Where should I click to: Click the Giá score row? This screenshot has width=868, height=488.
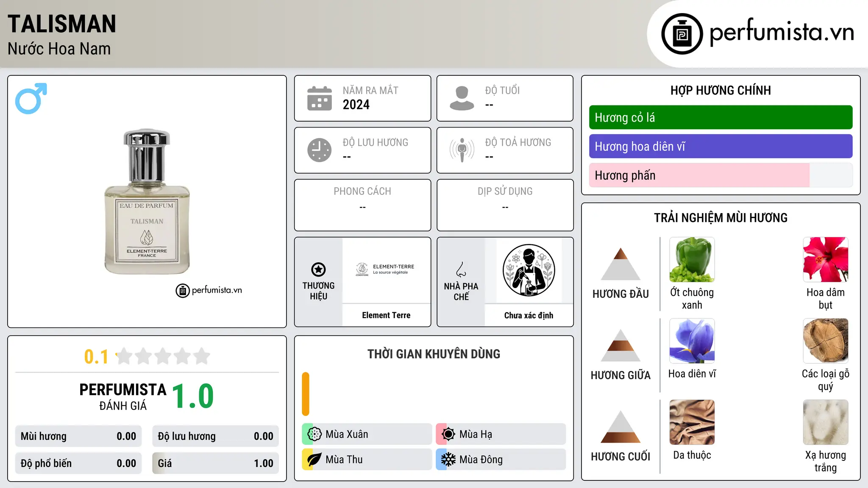(216, 463)
